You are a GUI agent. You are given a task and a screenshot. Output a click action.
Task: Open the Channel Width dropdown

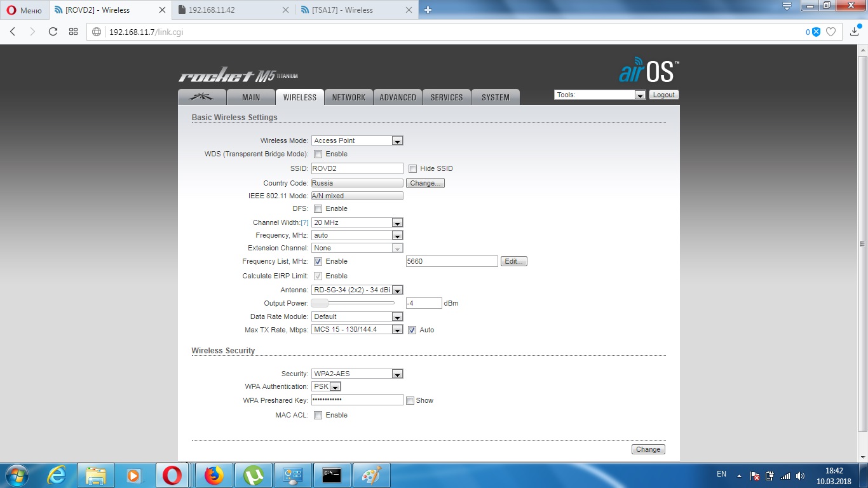[x=357, y=222]
